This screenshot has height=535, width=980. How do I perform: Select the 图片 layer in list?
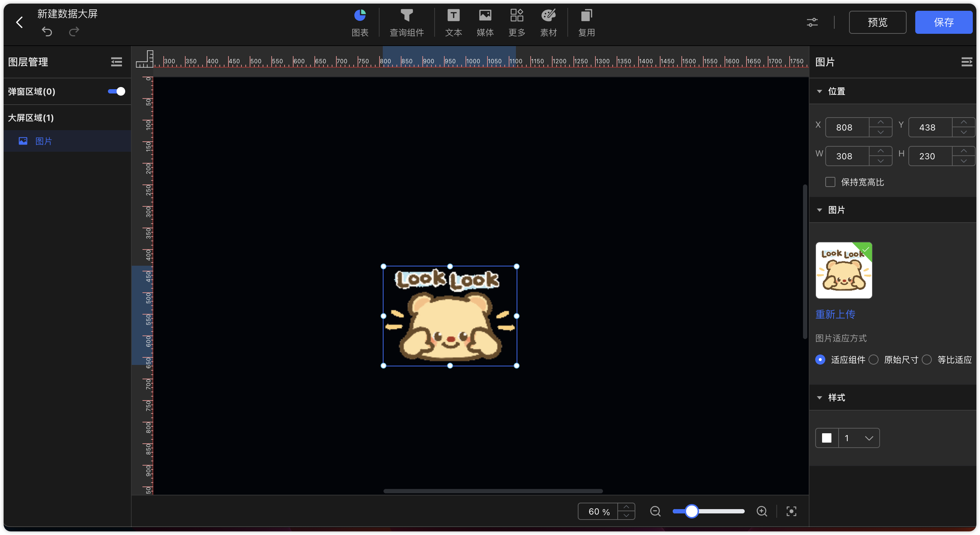pyautogui.click(x=67, y=141)
